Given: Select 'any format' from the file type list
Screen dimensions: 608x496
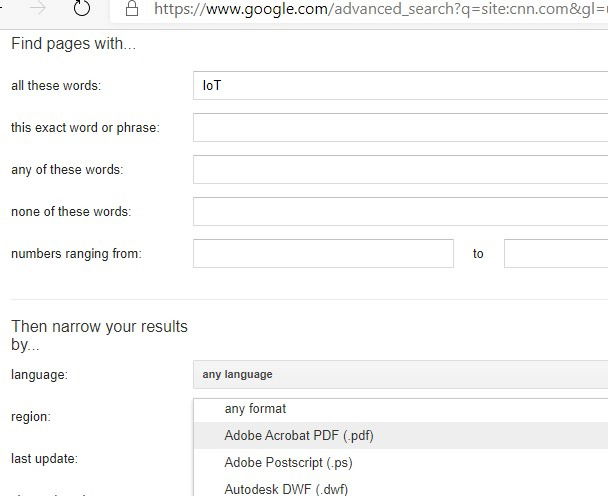Looking at the screenshot, I should click(x=255, y=409).
